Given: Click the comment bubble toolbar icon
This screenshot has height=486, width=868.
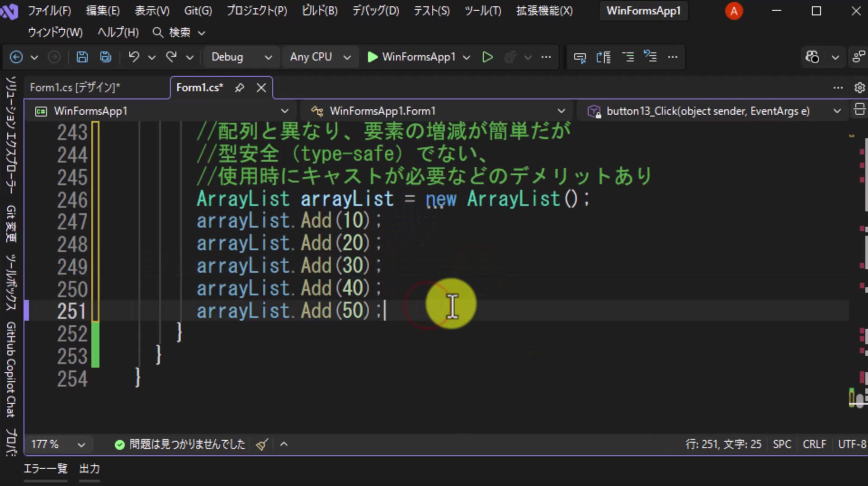Looking at the screenshot, I should tap(580, 57).
